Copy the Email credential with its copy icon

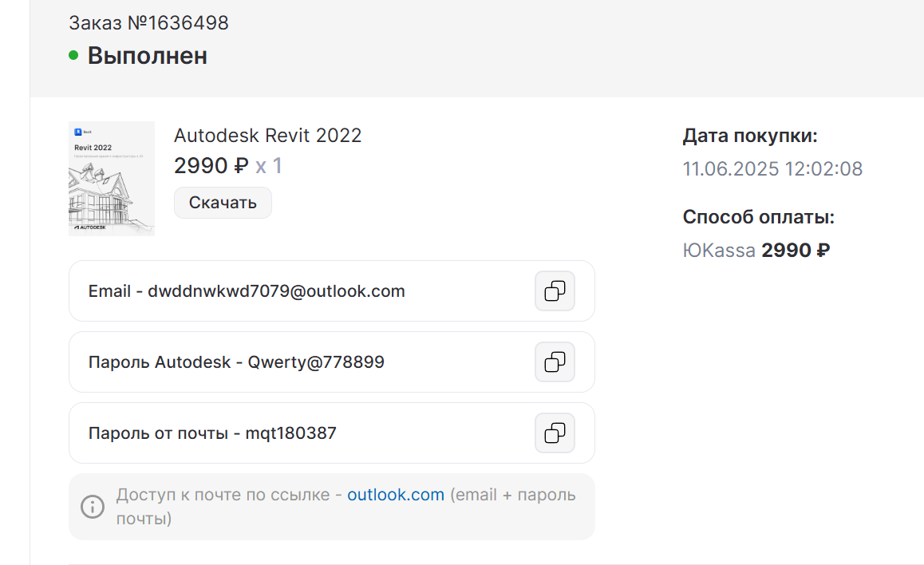coord(555,291)
